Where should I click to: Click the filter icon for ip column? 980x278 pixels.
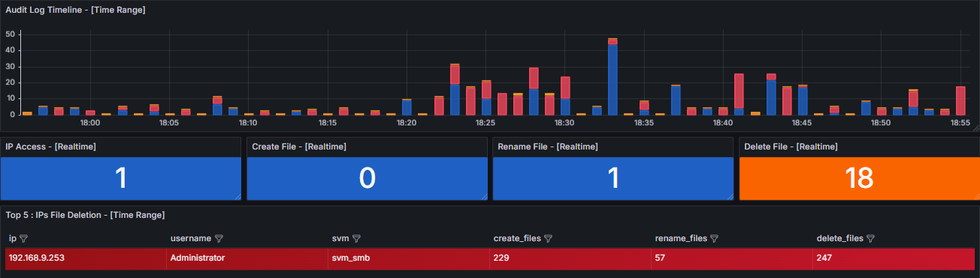coord(23,238)
